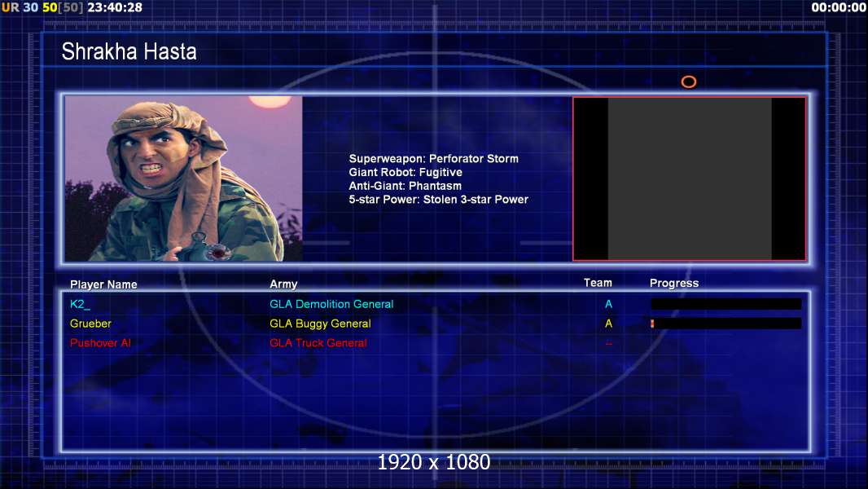Click the 00:00:00 timer at top right
The image size is (868, 489).
click(x=838, y=8)
